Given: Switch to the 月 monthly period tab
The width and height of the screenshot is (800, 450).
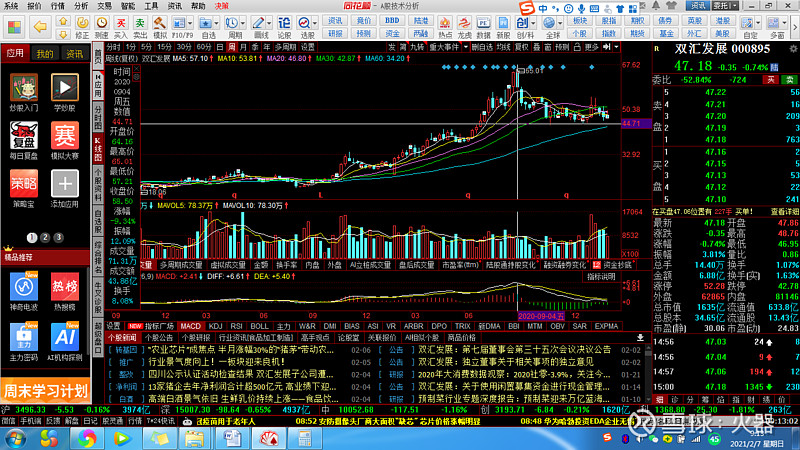Looking at the screenshot, I should (x=243, y=47).
